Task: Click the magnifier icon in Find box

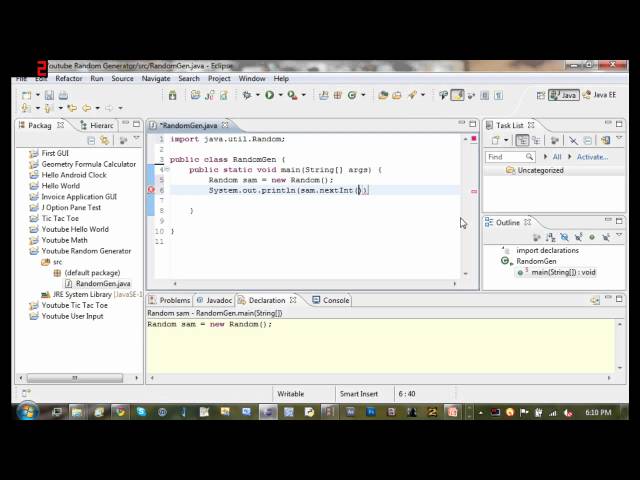Action: 529,157
